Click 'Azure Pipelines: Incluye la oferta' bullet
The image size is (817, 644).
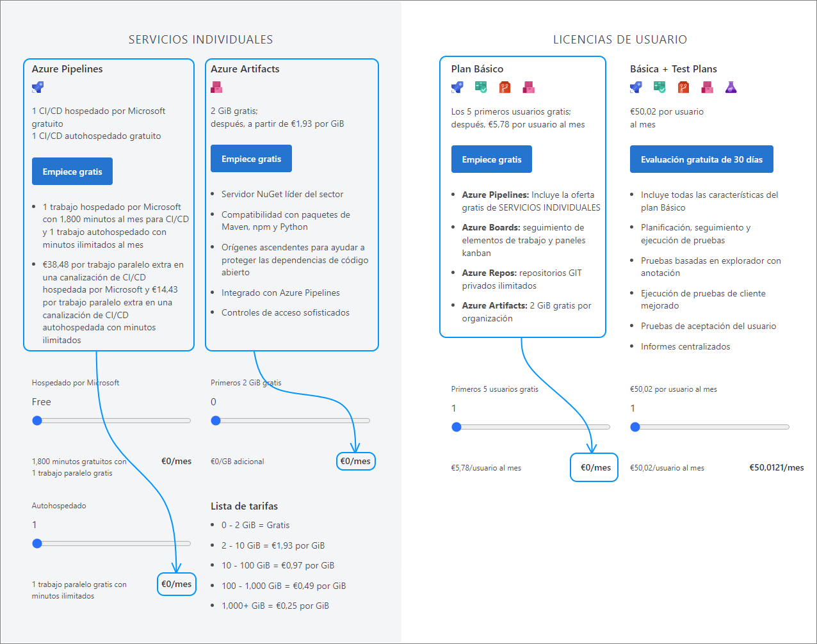pos(531,201)
